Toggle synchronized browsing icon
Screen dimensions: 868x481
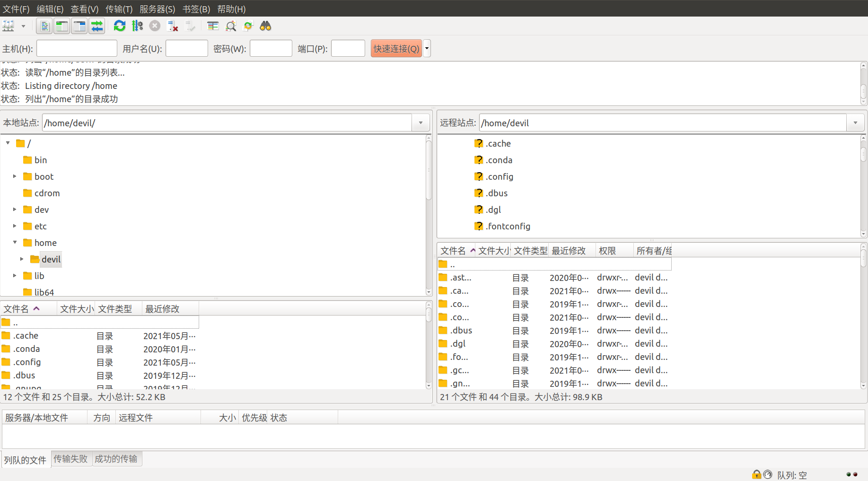pos(248,26)
